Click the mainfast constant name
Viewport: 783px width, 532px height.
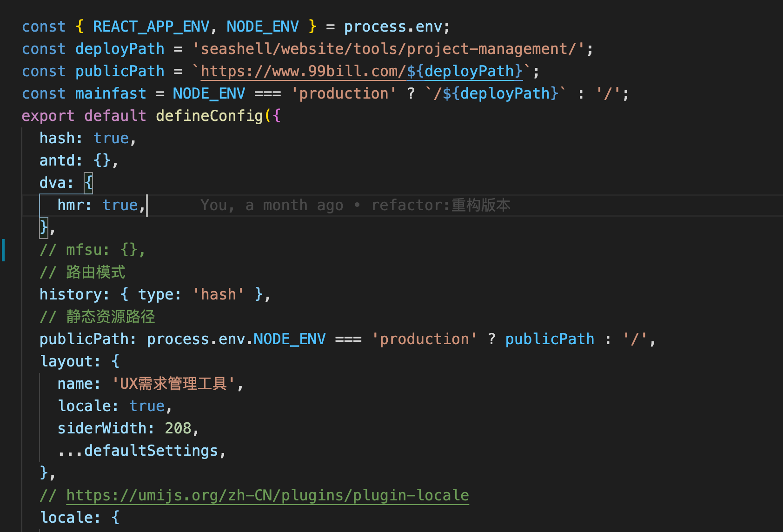[x=110, y=93]
